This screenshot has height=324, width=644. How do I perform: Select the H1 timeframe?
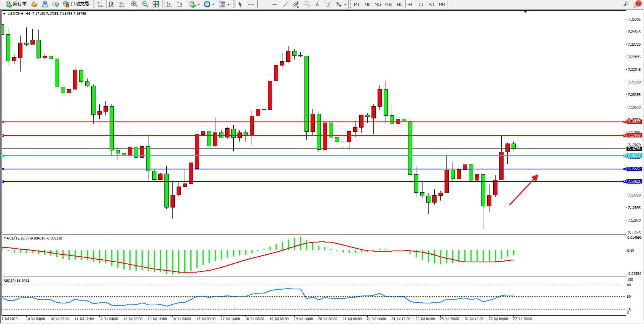(399, 4)
